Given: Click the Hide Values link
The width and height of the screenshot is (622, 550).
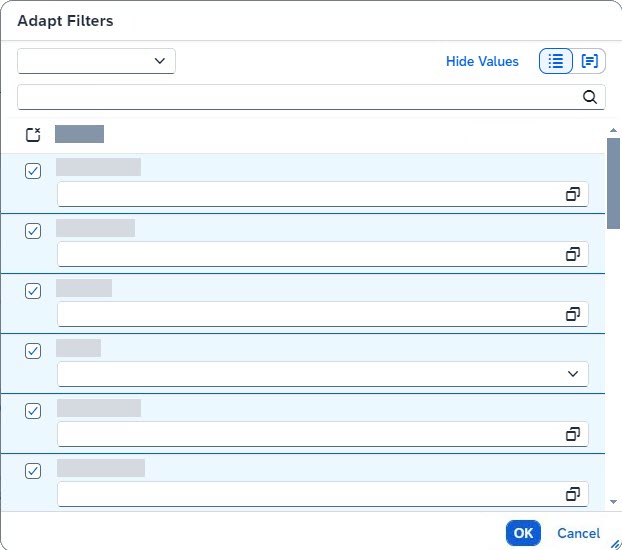Looking at the screenshot, I should [482, 62].
